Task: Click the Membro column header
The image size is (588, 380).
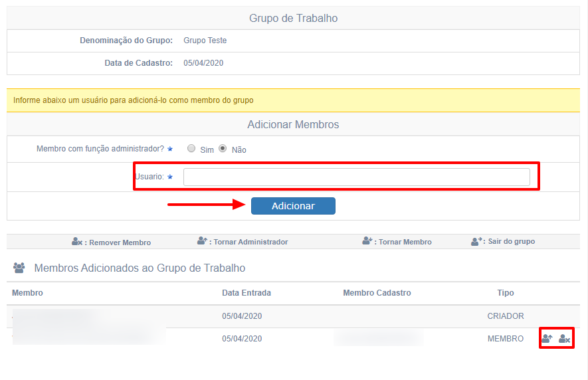Action: pos(27,293)
